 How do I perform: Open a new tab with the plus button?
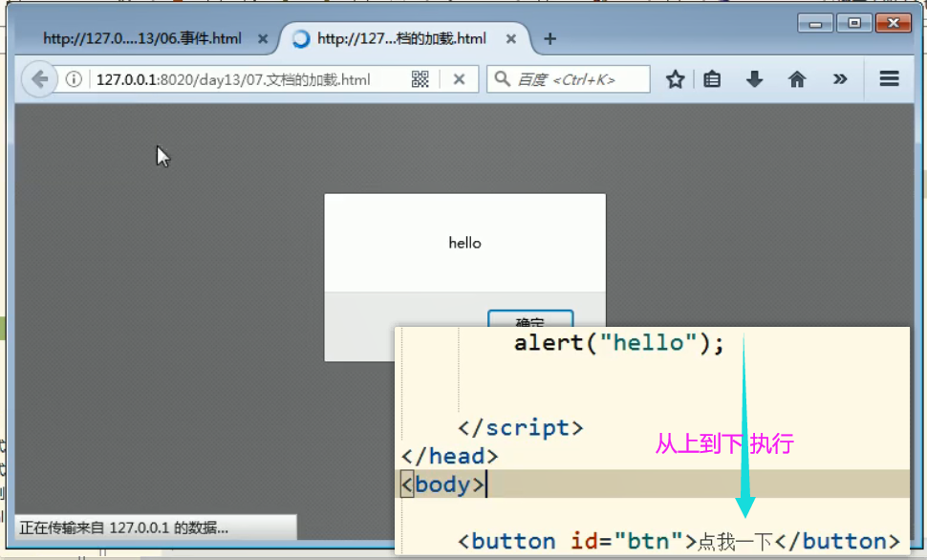point(550,39)
